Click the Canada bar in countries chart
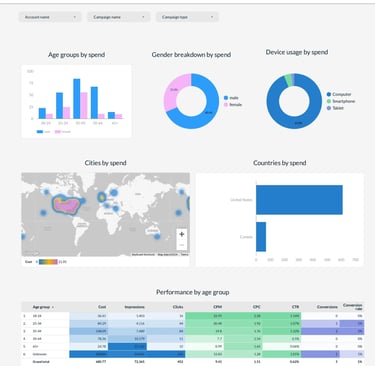375x366 pixels. pos(261,237)
